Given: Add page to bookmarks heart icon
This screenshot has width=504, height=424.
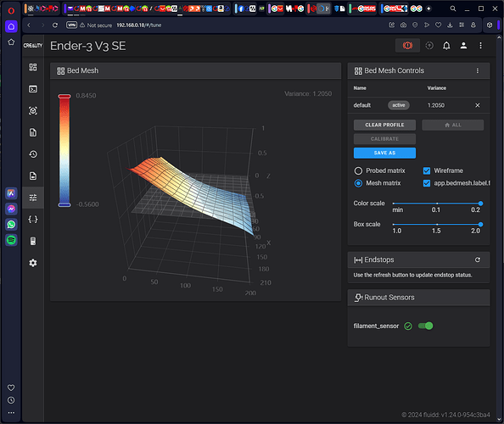Looking at the screenshot, I should [438, 25].
